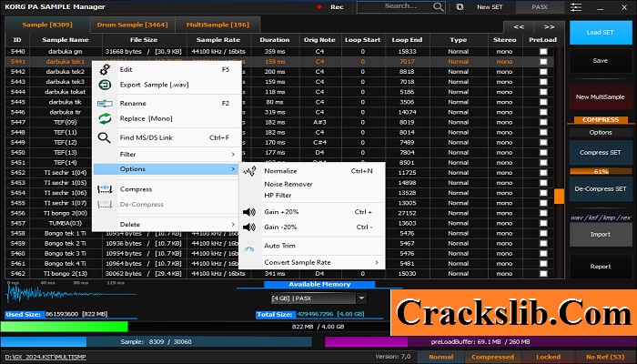The width and height of the screenshot is (637, 364).
Task: Expand the Filter submenu
Action: click(x=167, y=155)
